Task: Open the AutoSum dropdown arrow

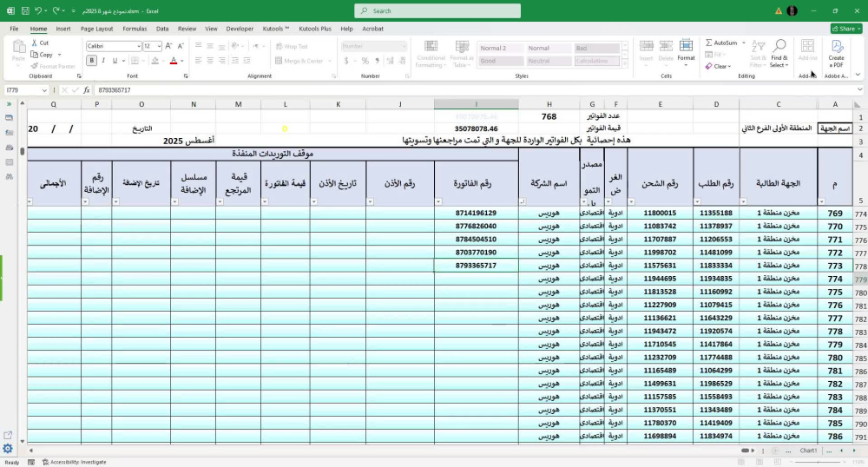Action: coord(744,43)
